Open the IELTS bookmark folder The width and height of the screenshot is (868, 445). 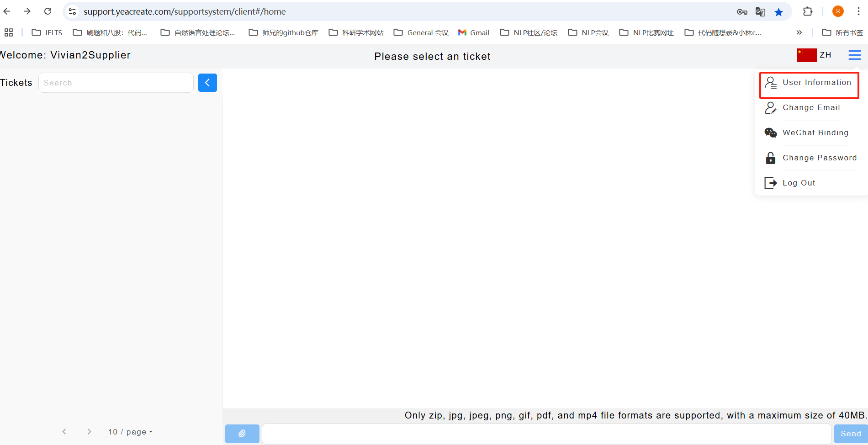point(47,32)
